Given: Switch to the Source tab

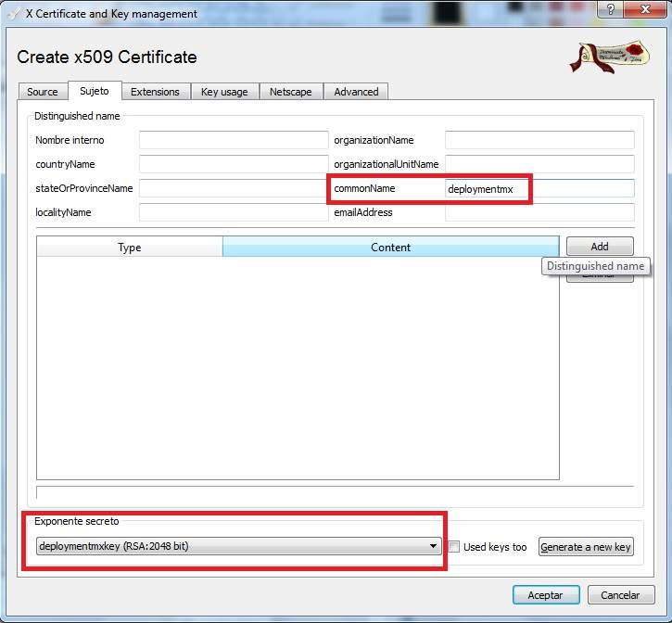Looking at the screenshot, I should coord(42,92).
